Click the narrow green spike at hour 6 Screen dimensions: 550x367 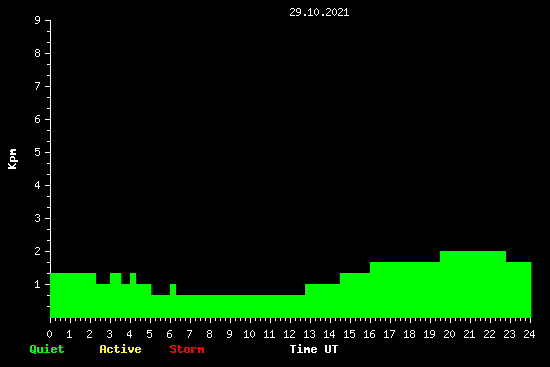[x=173, y=289]
